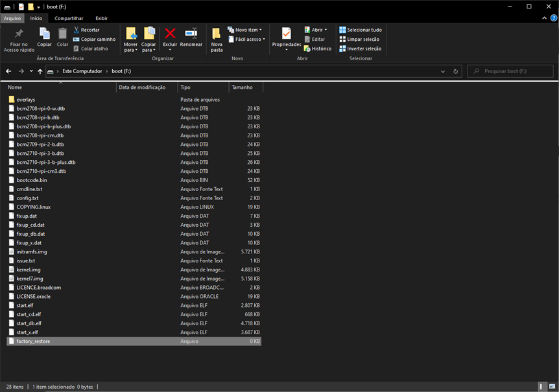Open Propriedades in the ribbon
Screen dimensions: 559x392
click(286, 34)
